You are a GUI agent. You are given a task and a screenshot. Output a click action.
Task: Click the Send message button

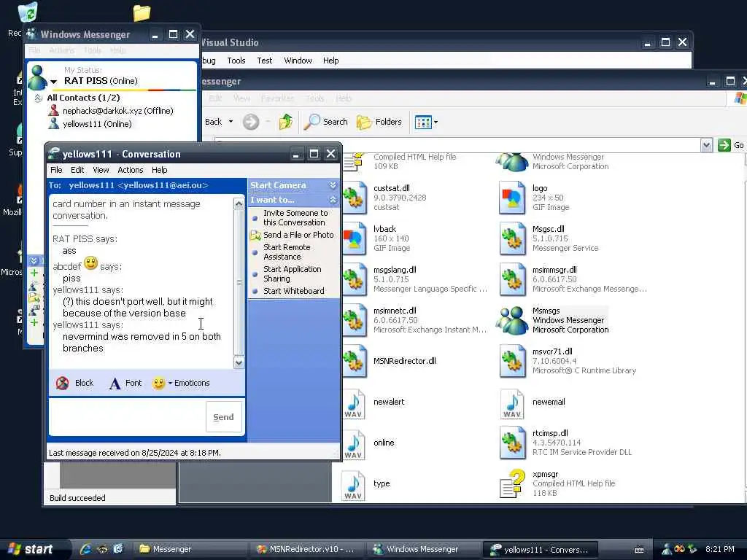click(x=223, y=417)
